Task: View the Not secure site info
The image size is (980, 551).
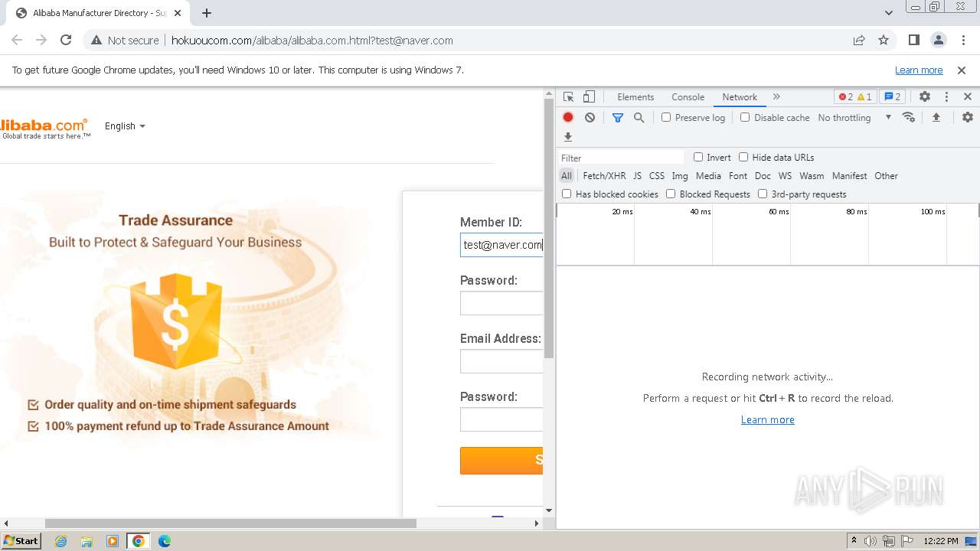Action: (x=126, y=40)
